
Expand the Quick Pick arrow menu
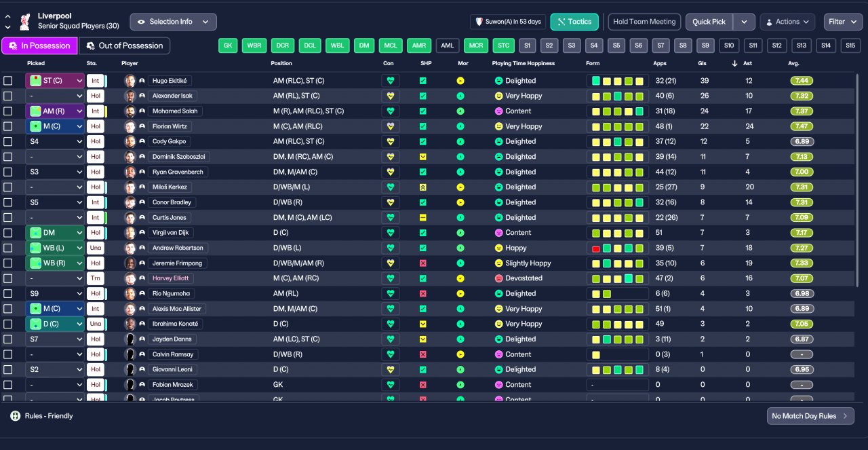(744, 22)
